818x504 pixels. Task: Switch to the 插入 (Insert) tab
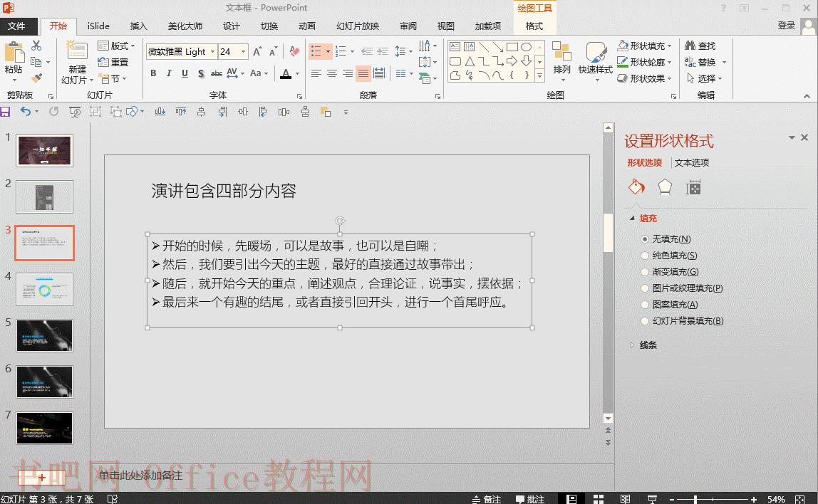pos(138,26)
